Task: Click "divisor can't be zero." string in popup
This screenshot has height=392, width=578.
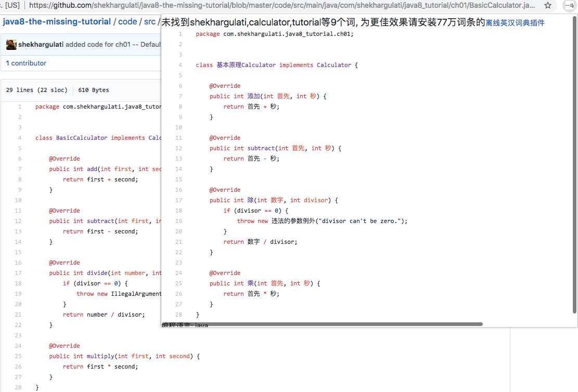Action: coord(360,221)
